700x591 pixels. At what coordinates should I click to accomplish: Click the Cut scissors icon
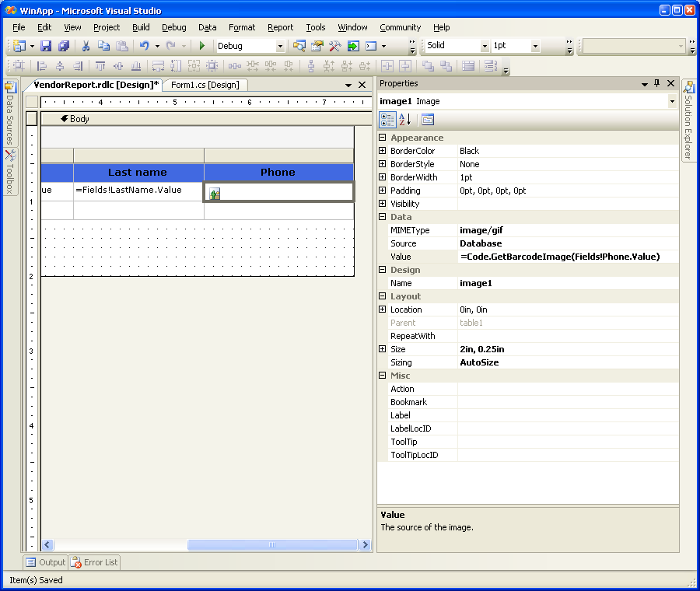[x=86, y=47]
